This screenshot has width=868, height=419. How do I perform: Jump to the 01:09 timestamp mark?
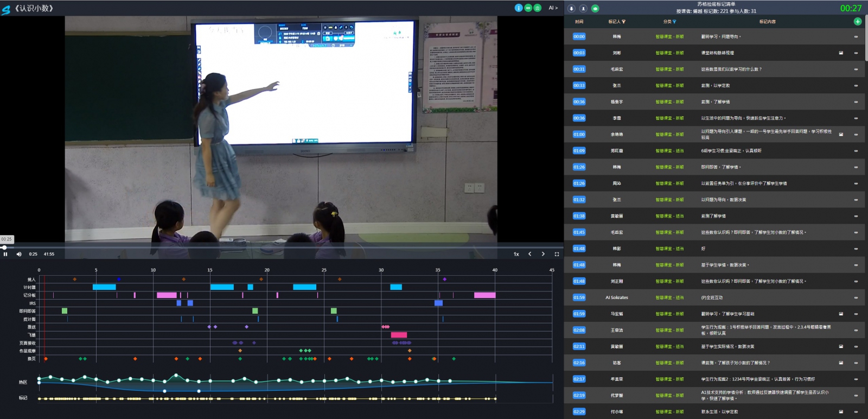pos(579,151)
